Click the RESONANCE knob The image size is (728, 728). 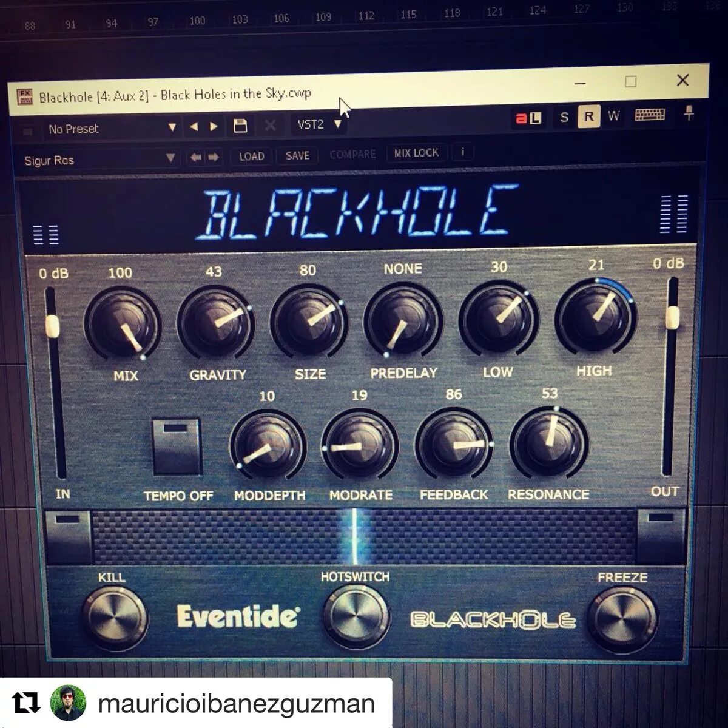tap(549, 443)
